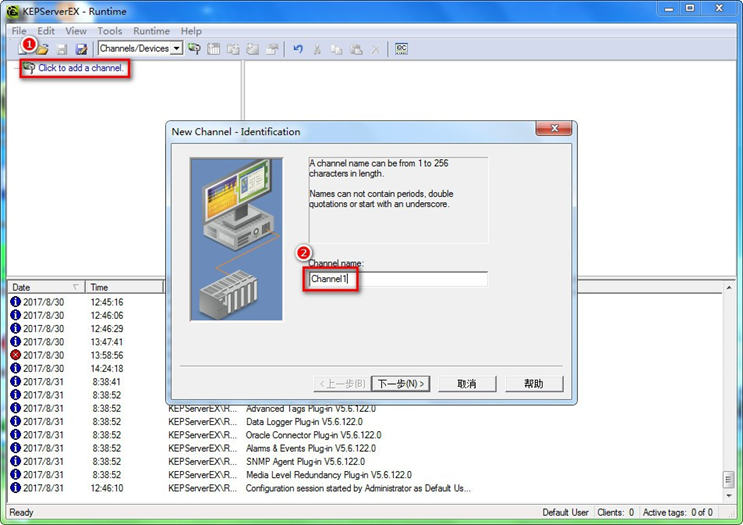Click the event log scrollbar thumb
Screen dimensions: 743x525
[729, 479]
